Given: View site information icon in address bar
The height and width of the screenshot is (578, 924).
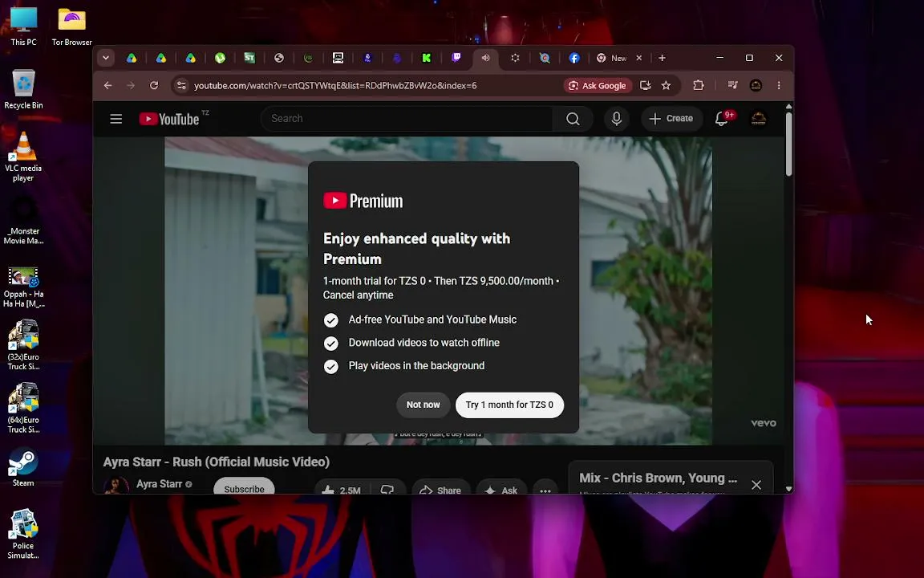Looking at the screenshot, I should [x=181, y=86].
